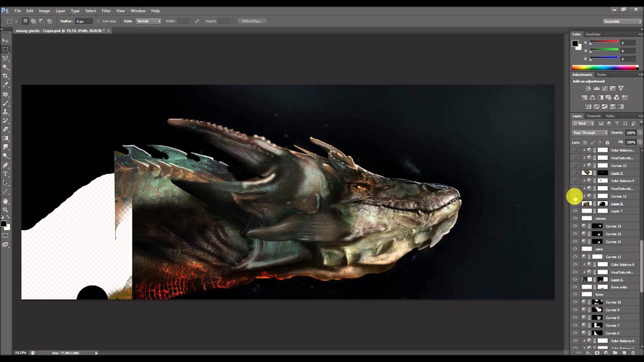Add a Black & White adjustment
The width and height of the screenshot is (644, 362).
(601, 98)
